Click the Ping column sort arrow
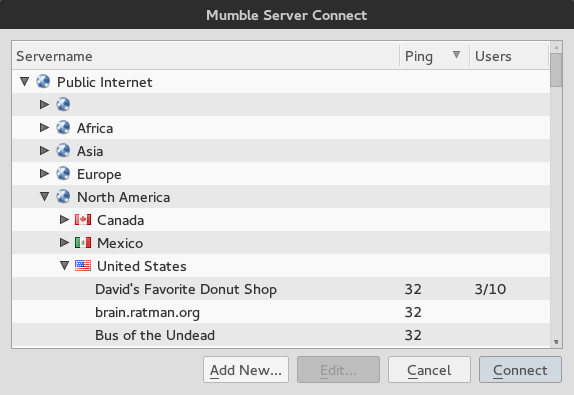 (x=456, y=55)
